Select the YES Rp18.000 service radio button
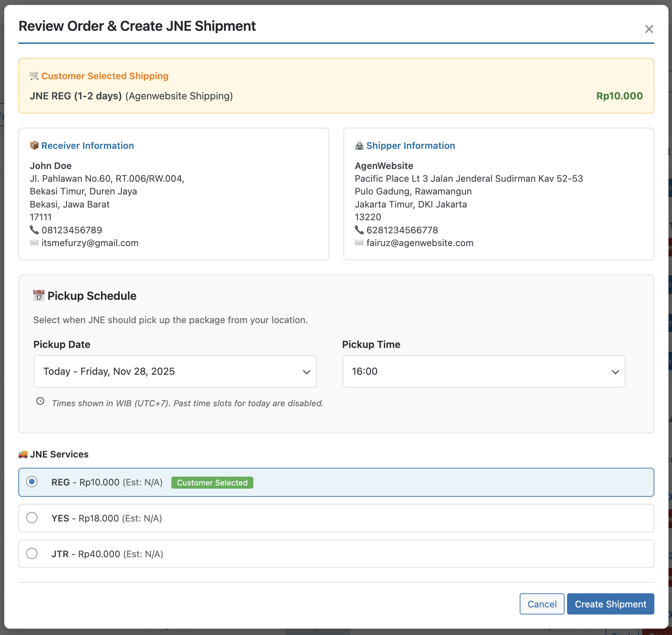This screenshot has width=672, height=635. pyautogui.click(x=32, y=518)
